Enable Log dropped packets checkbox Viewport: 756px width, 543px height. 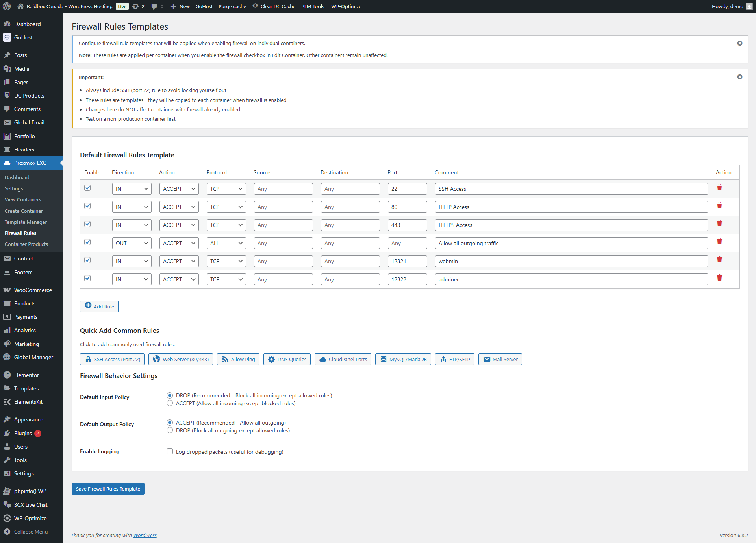170,451
